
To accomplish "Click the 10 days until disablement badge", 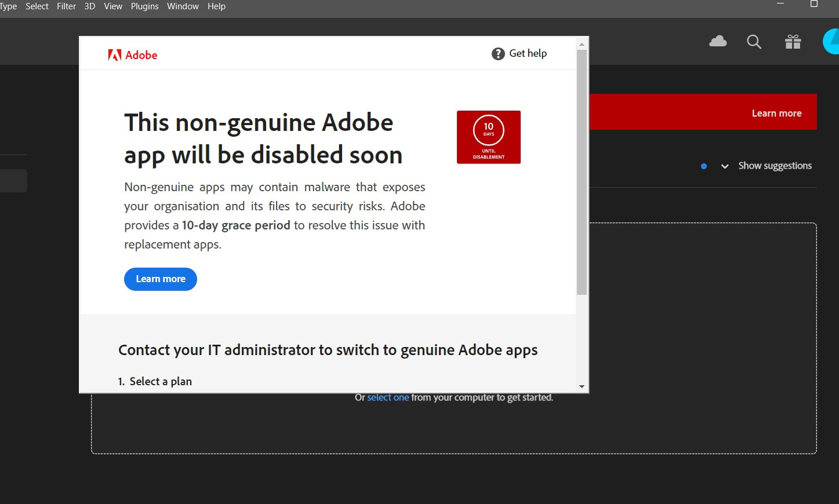I will tap(489, 137).
